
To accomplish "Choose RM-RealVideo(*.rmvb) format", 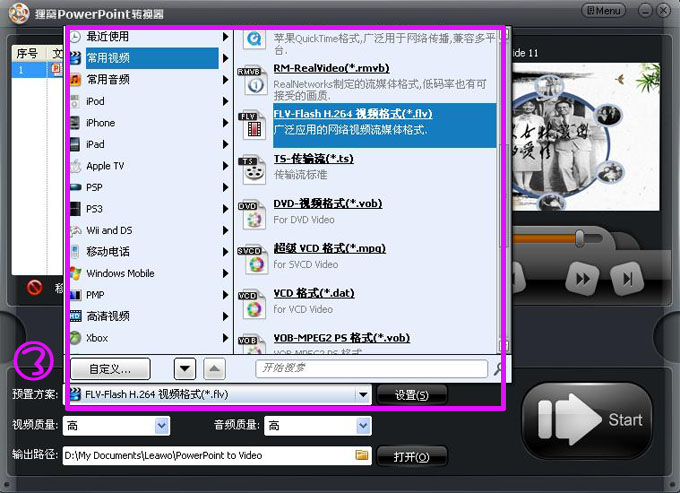I will tap(331, 68).
